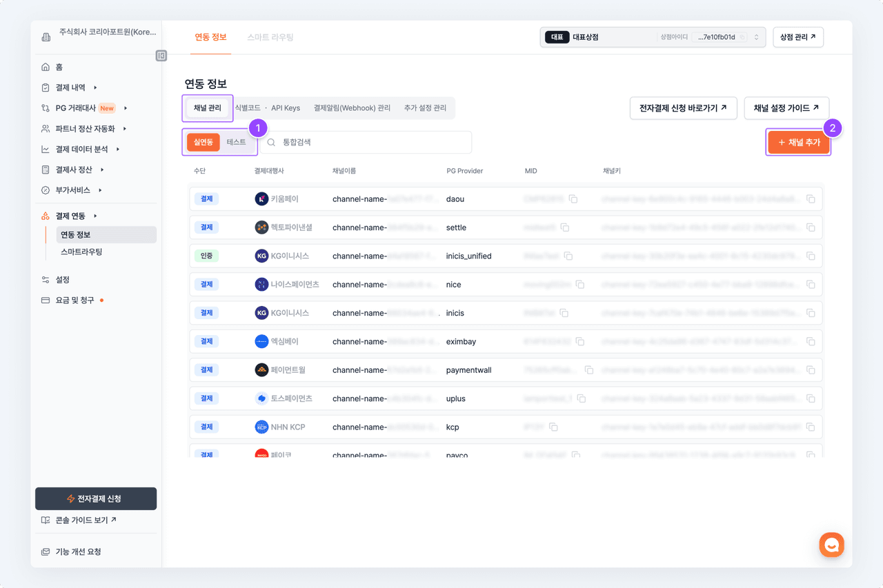Switch to 테스트 mode toggle
Screen dimensions: 883x588
(x=236, y=142)
